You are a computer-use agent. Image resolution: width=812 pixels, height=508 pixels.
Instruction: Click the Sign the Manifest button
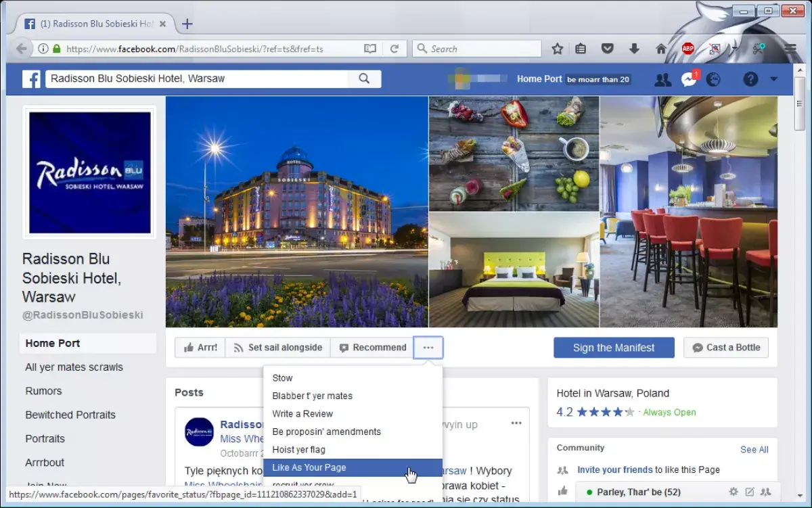pos(614,348)
